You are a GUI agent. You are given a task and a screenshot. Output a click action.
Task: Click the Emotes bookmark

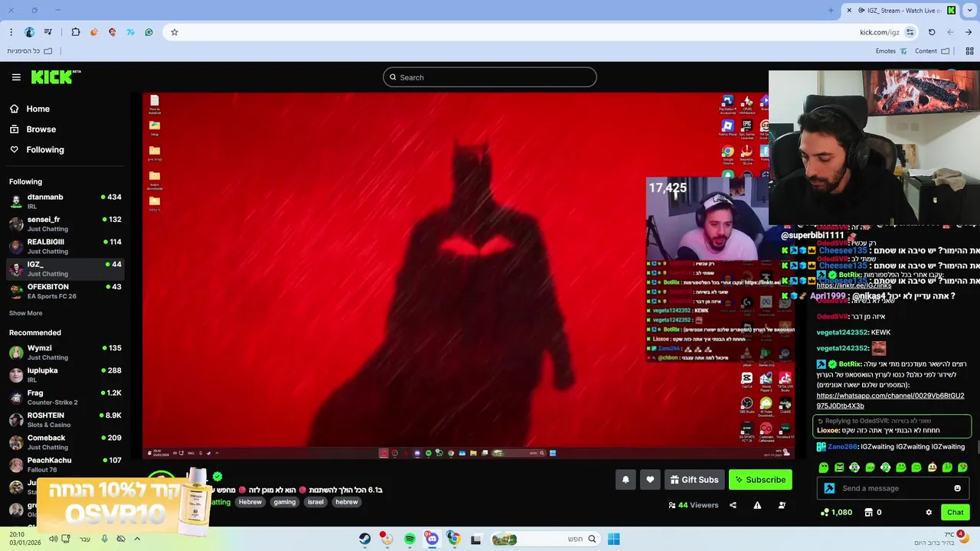[x=891, y=51]
